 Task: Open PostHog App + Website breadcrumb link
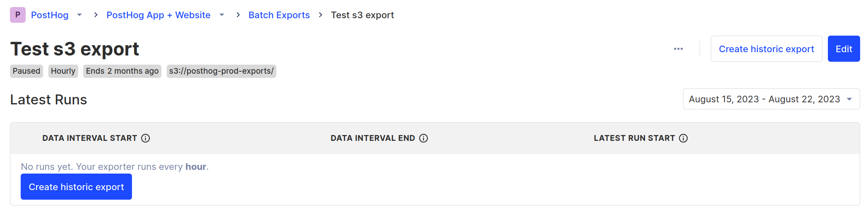158,15
